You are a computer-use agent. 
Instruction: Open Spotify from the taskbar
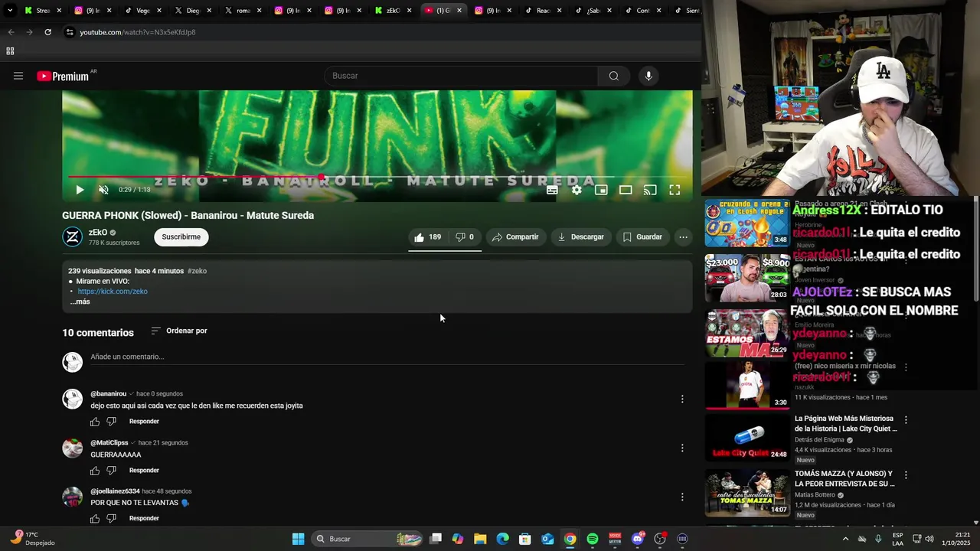593,539
